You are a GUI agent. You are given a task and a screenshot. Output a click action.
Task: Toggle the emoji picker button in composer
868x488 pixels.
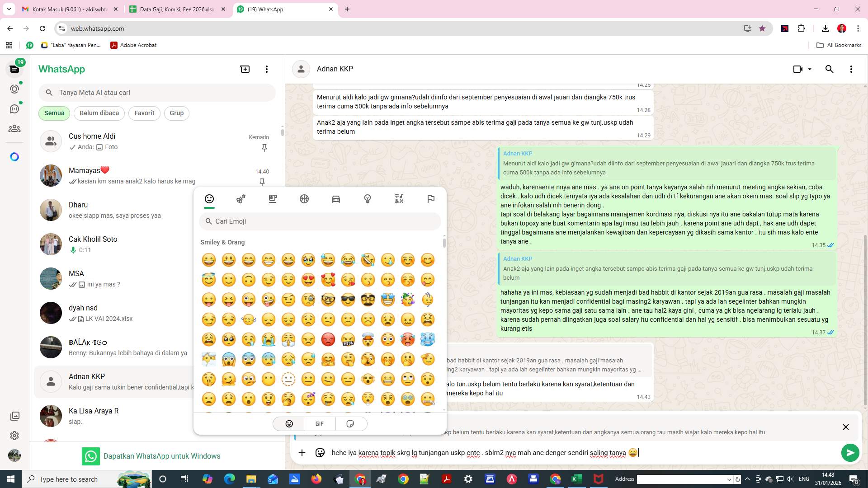point(320,453)
